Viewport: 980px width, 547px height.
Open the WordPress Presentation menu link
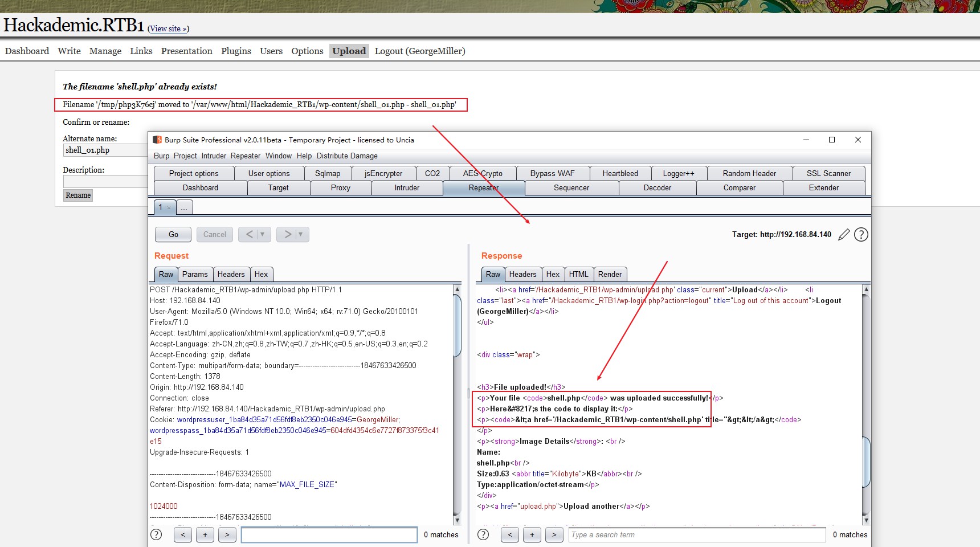click(x=186, y=51)
